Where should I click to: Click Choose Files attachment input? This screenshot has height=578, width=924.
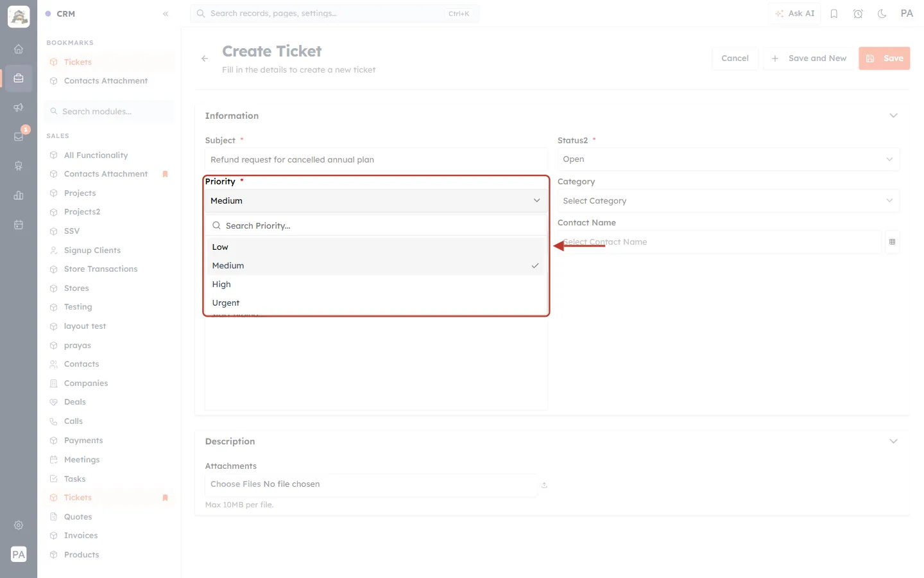coord(371,484)
